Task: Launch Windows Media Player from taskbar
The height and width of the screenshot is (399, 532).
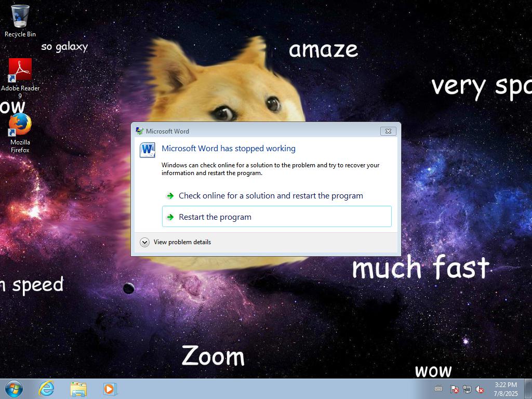Action: click(x=110, y=389)
